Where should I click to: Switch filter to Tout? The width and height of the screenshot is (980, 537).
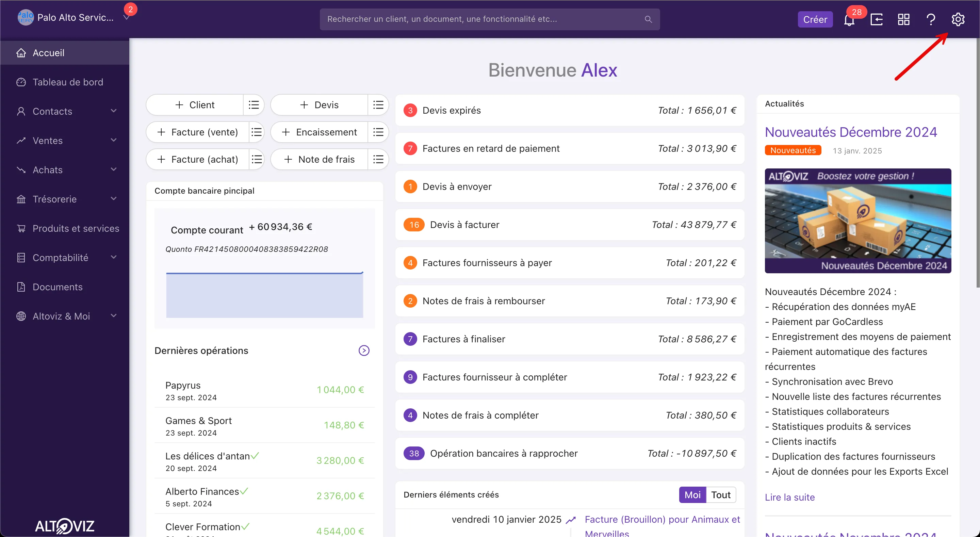click(x=721, y=495)
